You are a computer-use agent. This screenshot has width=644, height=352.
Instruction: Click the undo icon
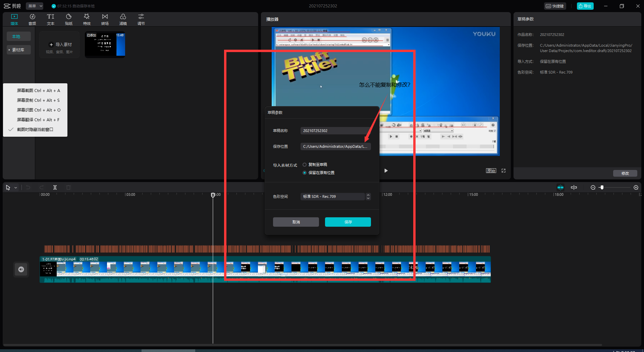pyautogui.click(x=28, y=187)
